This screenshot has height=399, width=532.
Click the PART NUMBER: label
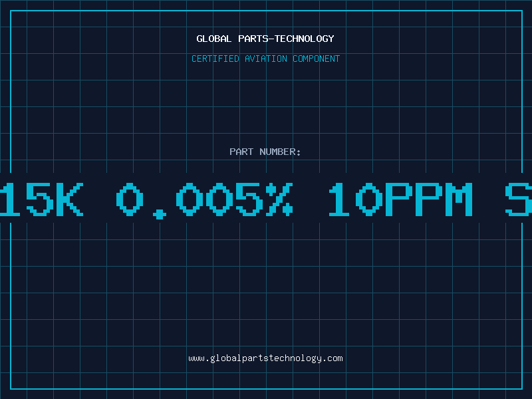(265, 152)
